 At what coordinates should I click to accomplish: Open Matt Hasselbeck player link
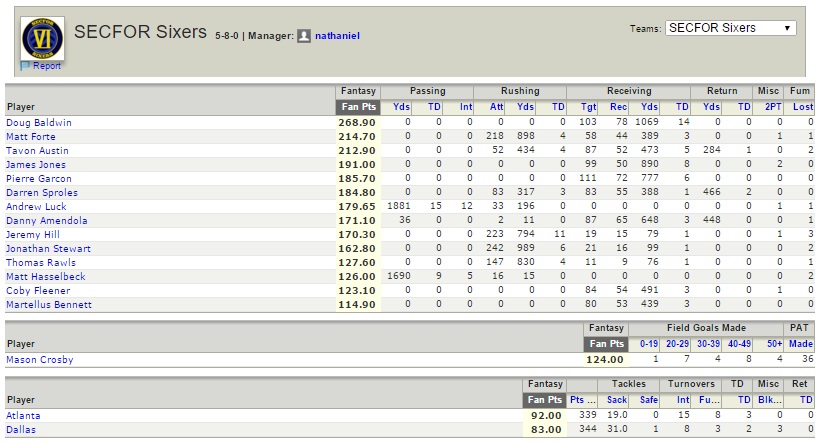pos(45,277)
